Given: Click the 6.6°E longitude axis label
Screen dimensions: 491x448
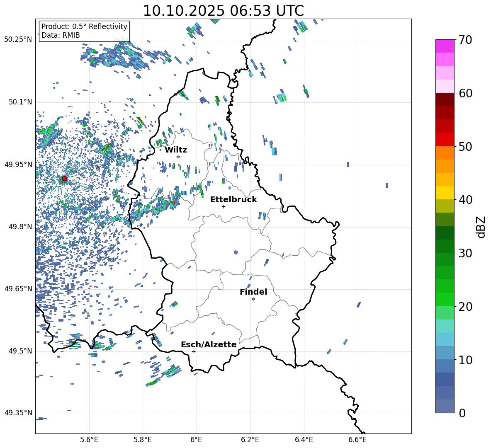Looking at the screenshot, I should [x=357, y=439].
